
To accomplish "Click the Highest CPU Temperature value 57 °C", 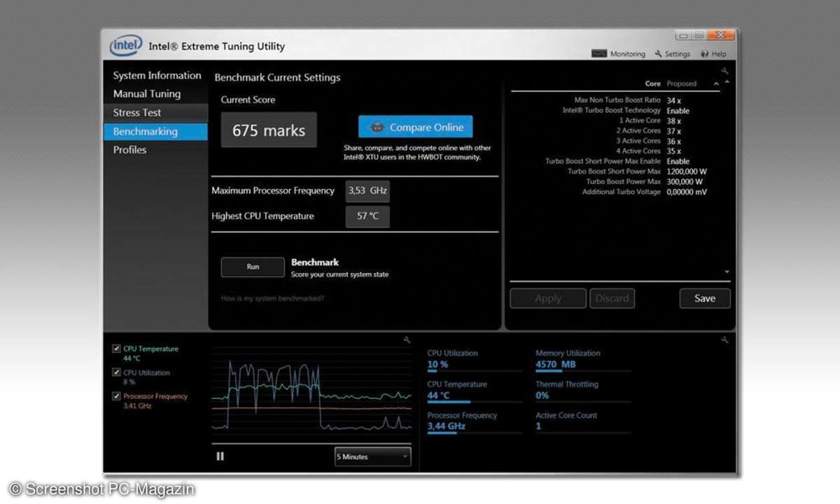I will 367,216.
